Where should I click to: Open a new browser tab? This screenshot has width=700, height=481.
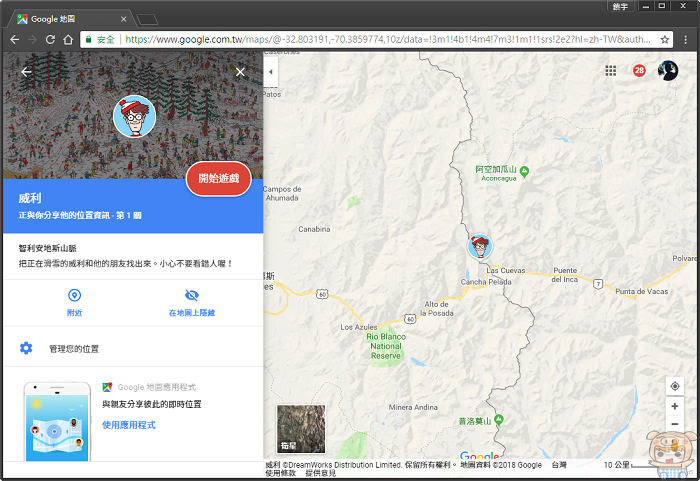coord(147,20)
